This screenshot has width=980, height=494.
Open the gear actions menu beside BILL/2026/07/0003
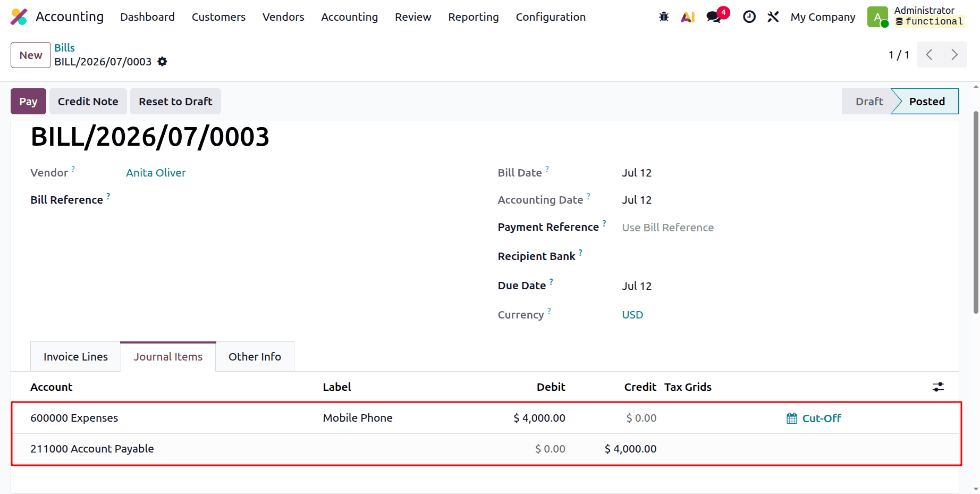tap(163, 62)
